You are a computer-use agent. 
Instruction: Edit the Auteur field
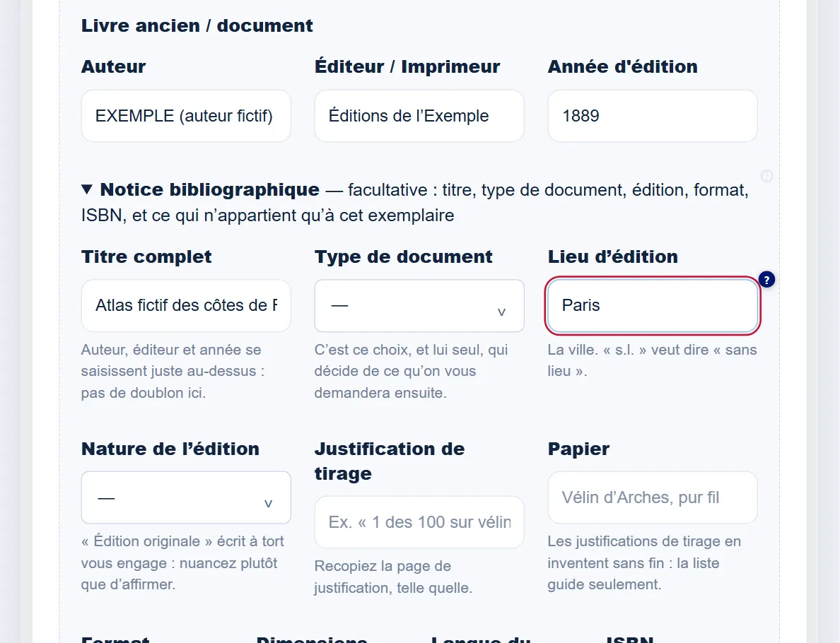(x=186, y=116)
